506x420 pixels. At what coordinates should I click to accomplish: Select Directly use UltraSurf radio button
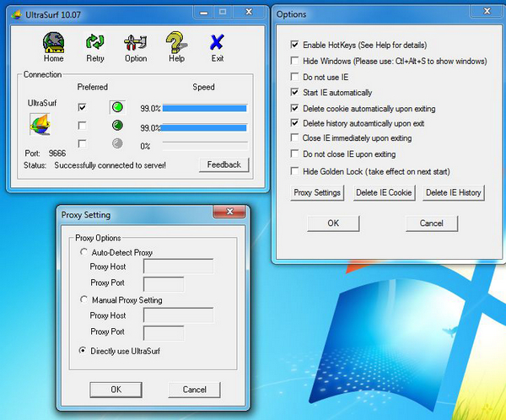[x=83, y=350]
